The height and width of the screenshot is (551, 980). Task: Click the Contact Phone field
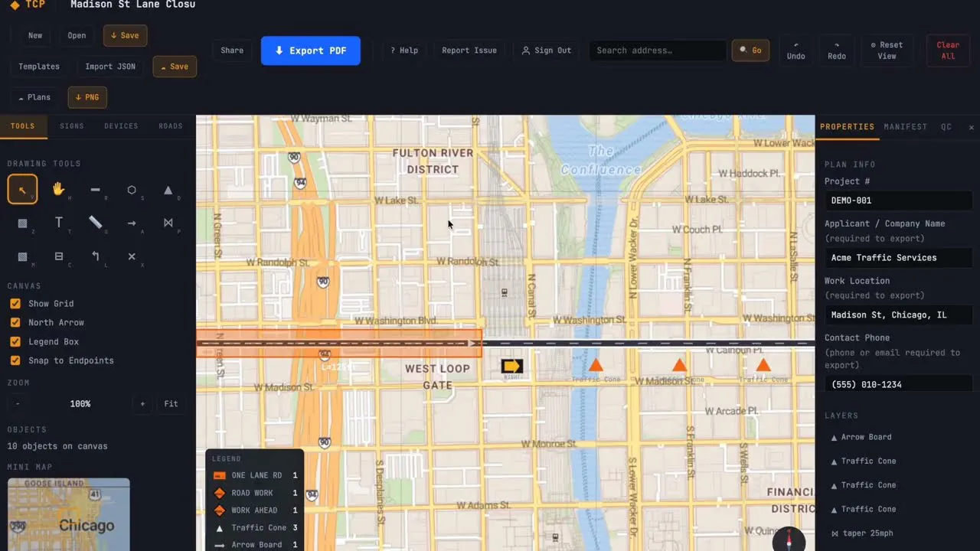[898, 384]
